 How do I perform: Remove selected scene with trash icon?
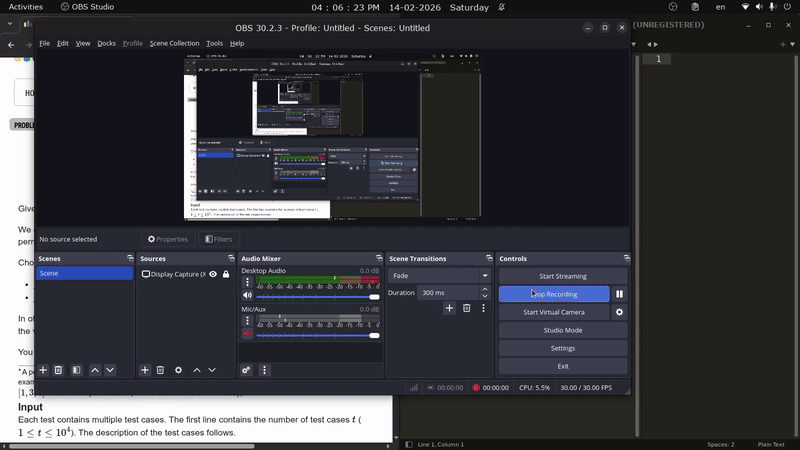[x=58, y=370]
